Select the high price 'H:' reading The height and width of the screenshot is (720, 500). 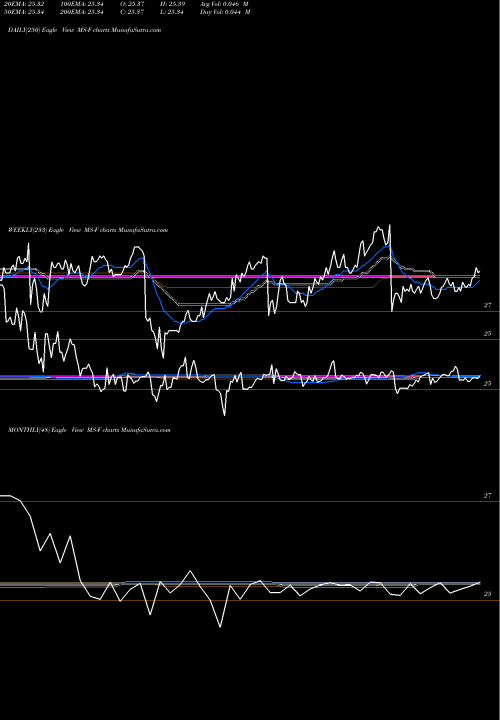tap(172, 3)
